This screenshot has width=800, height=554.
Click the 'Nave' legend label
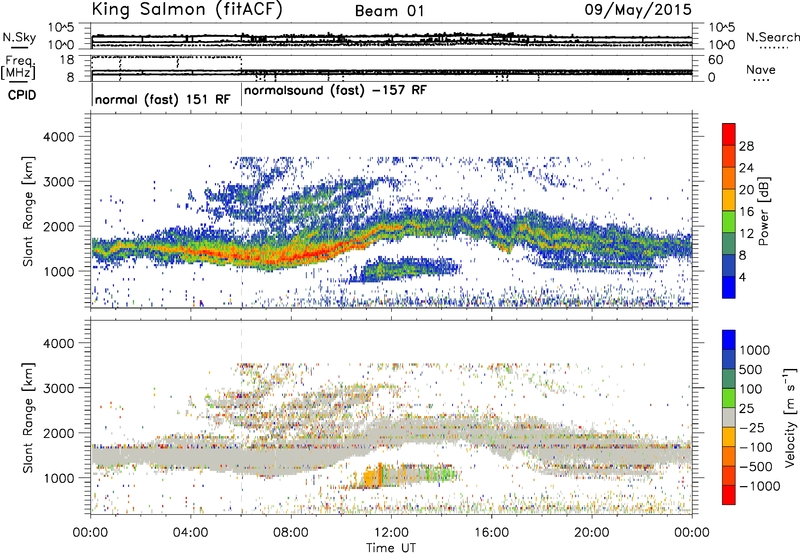pos(761,70)
